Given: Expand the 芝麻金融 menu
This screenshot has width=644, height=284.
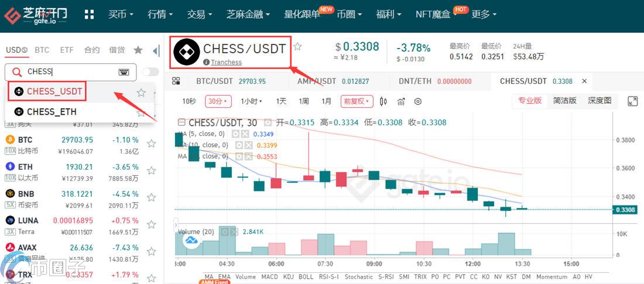Looking at the screenshot, I should 248,15.
